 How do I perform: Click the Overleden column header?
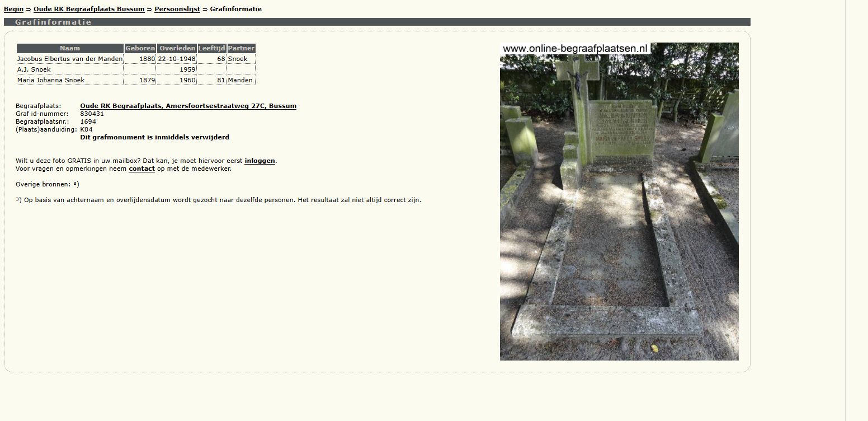(x=177, y=48)
